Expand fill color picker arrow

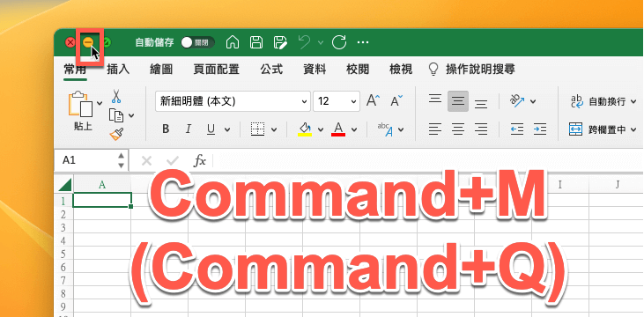coord(321,129)
